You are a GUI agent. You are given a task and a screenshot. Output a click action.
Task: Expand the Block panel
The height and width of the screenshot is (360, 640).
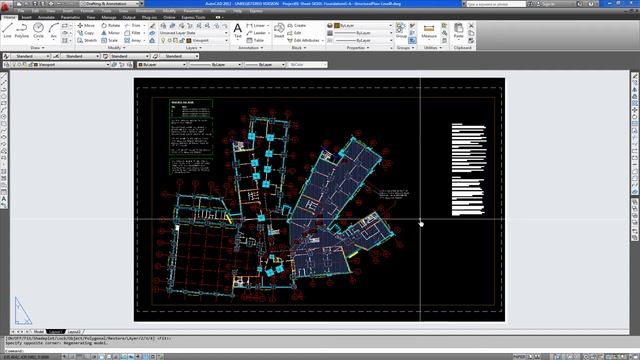coord(299,48)
